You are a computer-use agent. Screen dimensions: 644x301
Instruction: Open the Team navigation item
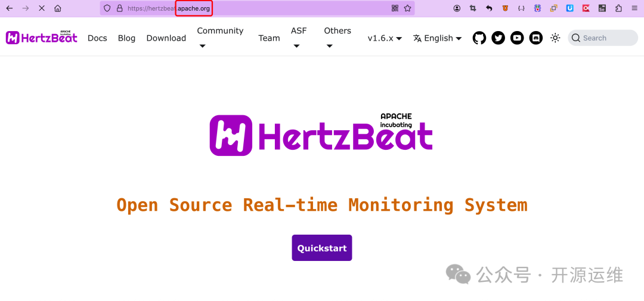pos(269,38)
